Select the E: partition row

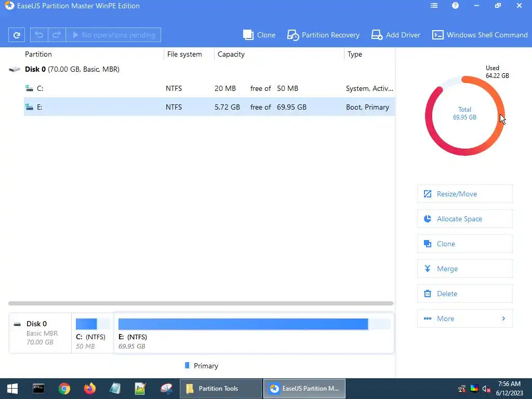(209, 107)
